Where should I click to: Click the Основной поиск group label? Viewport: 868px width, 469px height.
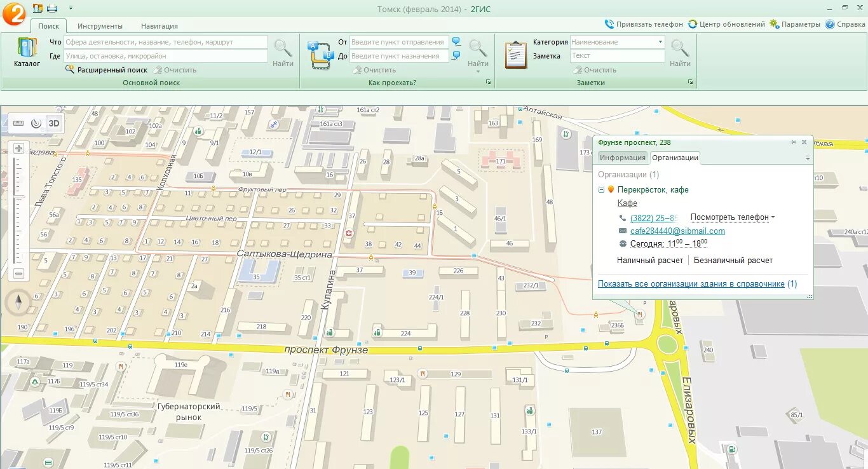click(151, 83)
